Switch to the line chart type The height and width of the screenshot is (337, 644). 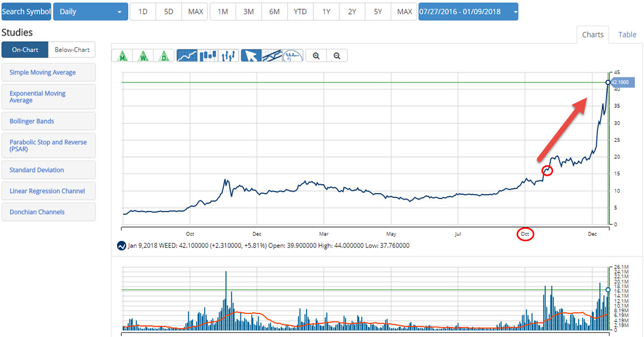pyautogui.click(x=187, y=55)
